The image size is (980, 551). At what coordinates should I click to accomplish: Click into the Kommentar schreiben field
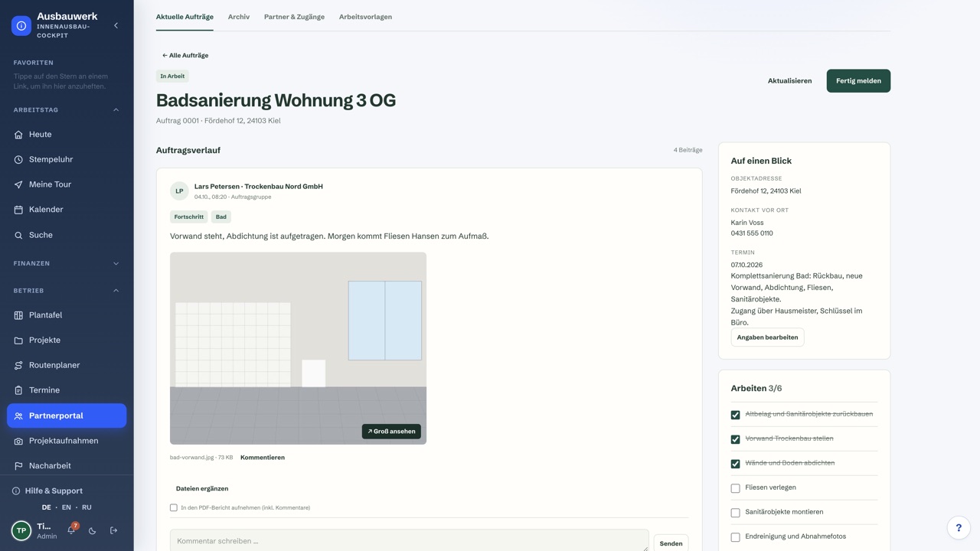(x=409, y=541)
